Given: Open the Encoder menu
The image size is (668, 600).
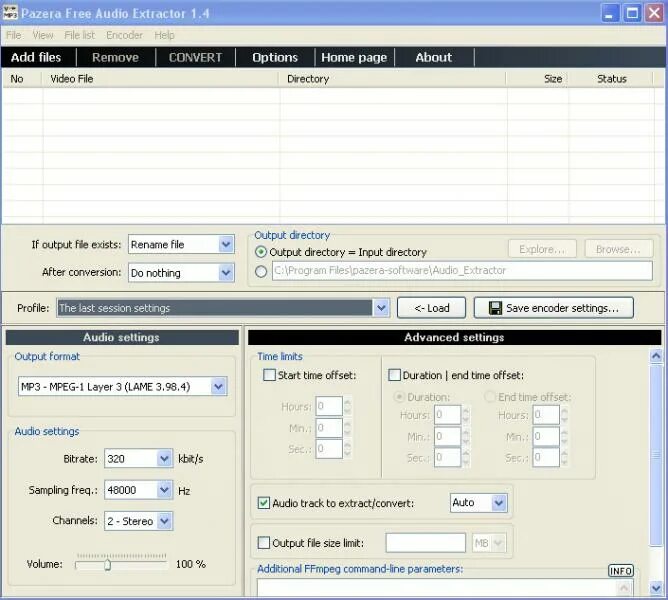Looking at the screenshot, I should point(124,35).
